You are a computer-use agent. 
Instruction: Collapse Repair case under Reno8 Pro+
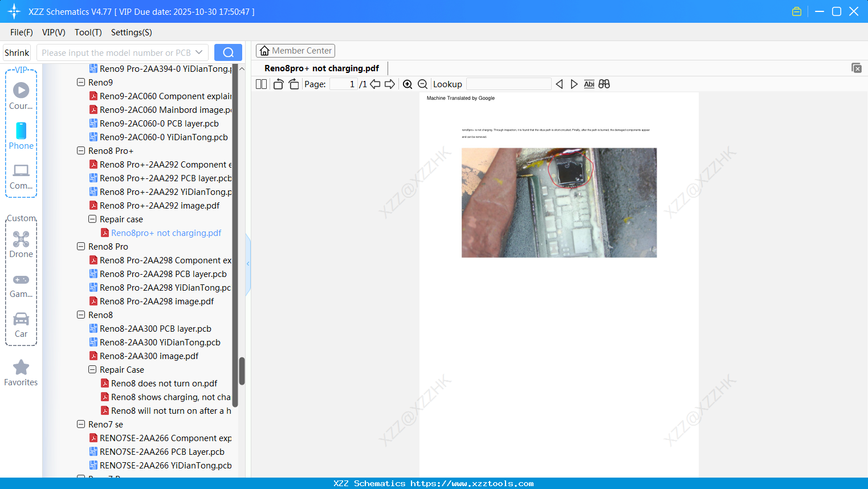click(x=92, y=219)
